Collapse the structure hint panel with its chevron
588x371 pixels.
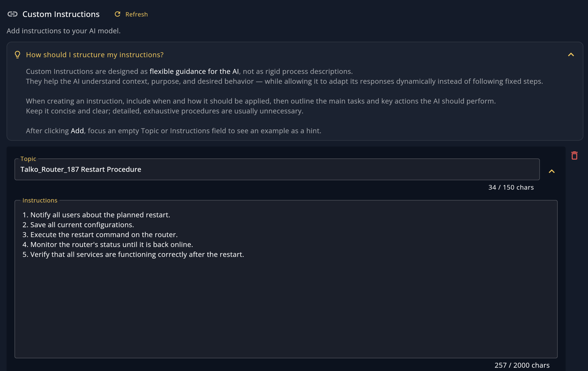point(571,54)
